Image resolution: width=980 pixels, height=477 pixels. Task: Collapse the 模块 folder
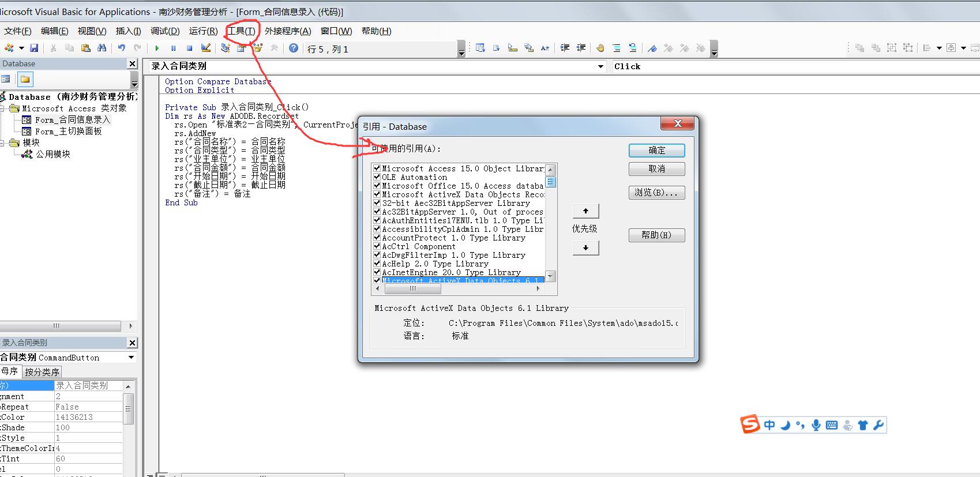coord(2,142)
